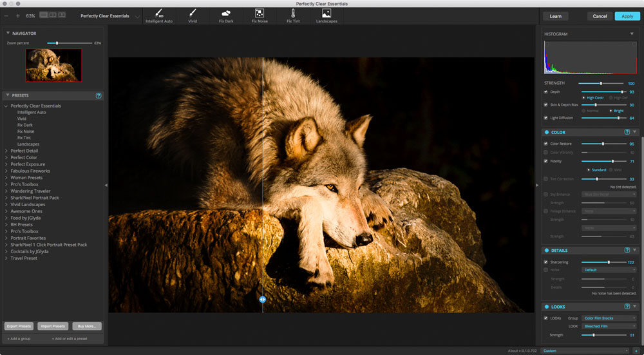This screenshot has height=355, width=644.
Task: Open help for the Looks section
Action: click(627, 307)
